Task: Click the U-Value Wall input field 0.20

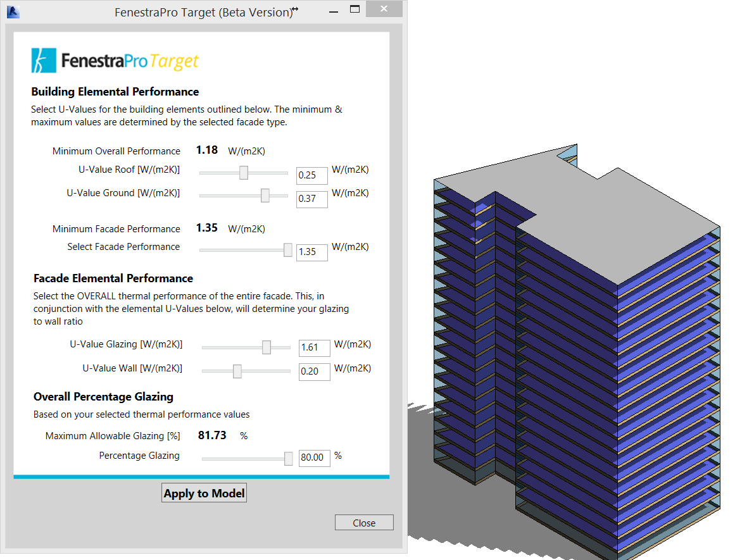Action: coord(314,371)
